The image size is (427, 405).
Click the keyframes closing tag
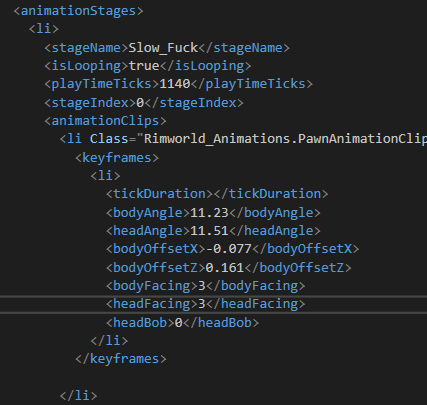tap(121, 359)
